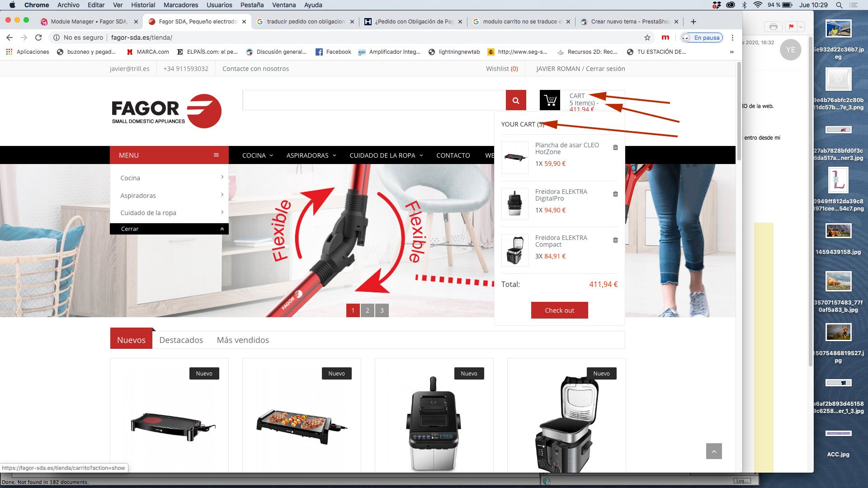Bookmark page with star icon
The height and width of the screenshot is (488, 868).
647,38
